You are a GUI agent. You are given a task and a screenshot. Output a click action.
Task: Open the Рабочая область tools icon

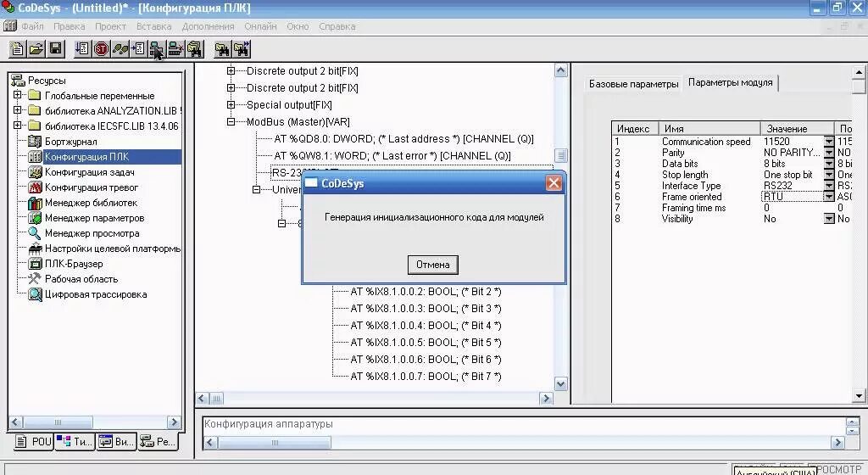pos(34,279)
